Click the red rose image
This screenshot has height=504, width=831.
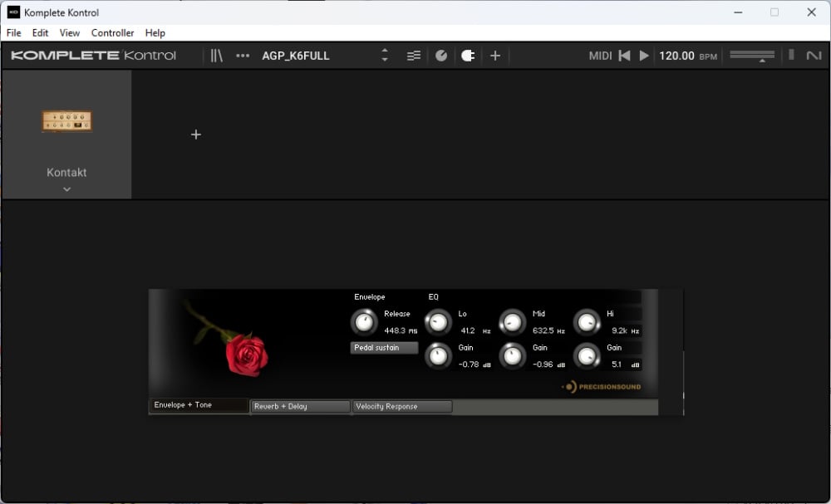click(x=247, y=355)
